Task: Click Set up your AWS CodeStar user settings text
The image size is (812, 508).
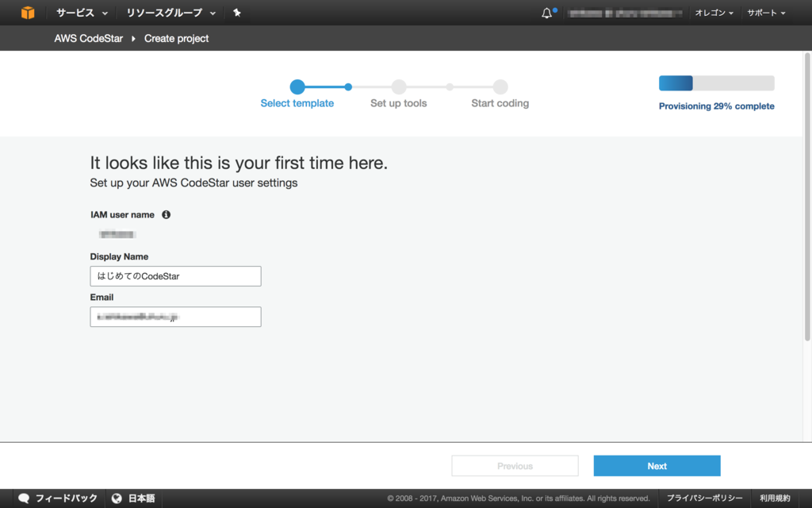Action: tap(193, 183)
